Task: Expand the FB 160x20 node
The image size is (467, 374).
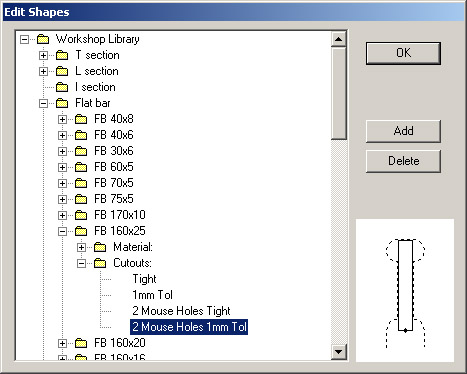Action: click(62, 343)
